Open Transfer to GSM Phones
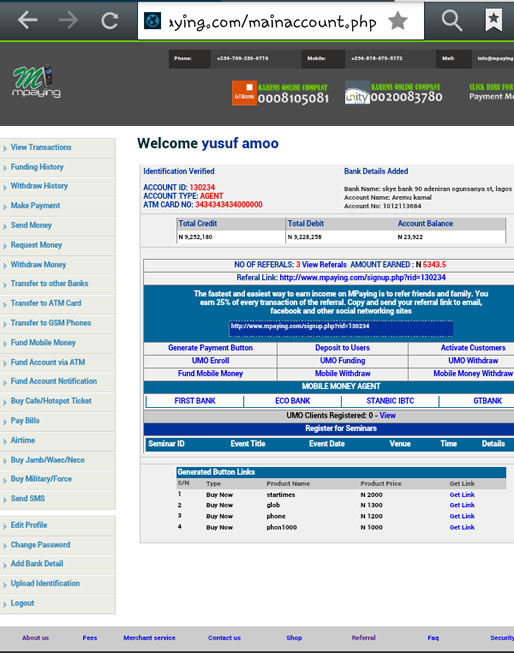514x653 pixels. (51, 323)
